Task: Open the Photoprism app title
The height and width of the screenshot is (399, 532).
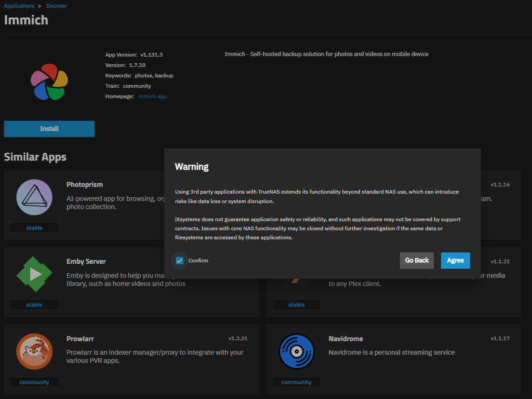Action: pyautogui.click(x=85, y=185)
